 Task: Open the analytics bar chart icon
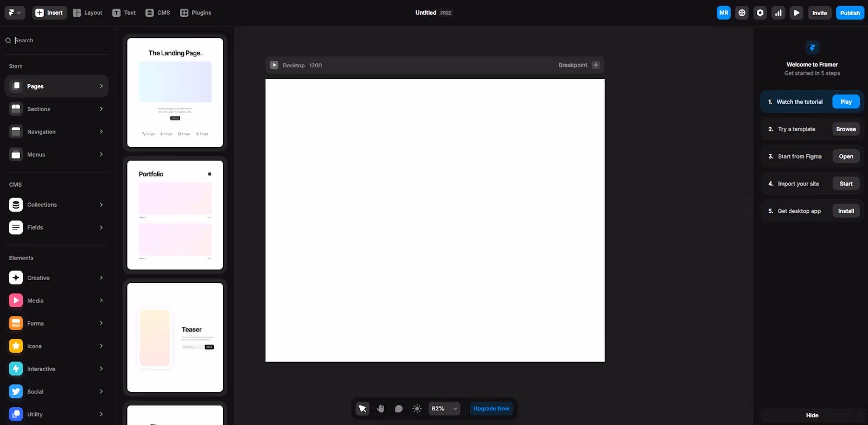778,12
